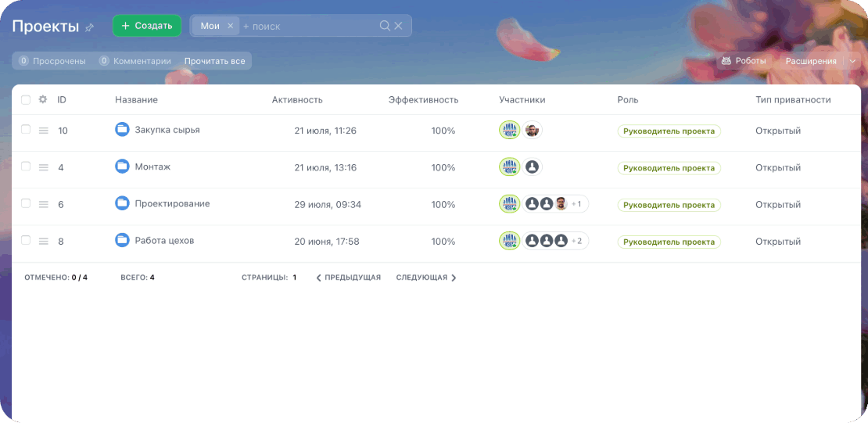Clear the search field with X icon
The height and width of the screenshot is (423, 868).
click(x=398, y=26)
